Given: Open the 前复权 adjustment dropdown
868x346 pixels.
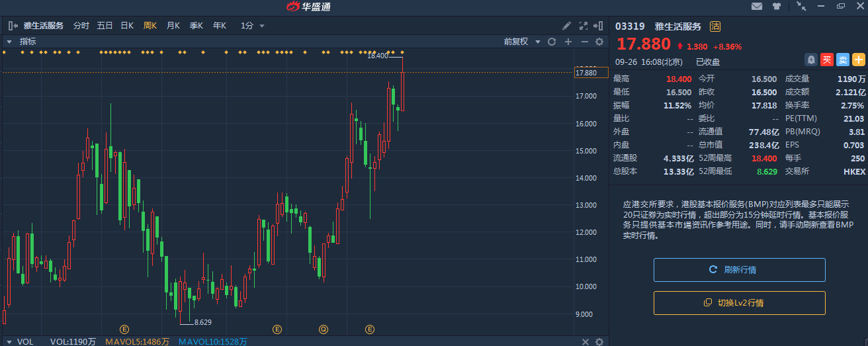Looking at the screenshot, I should 522,42.
